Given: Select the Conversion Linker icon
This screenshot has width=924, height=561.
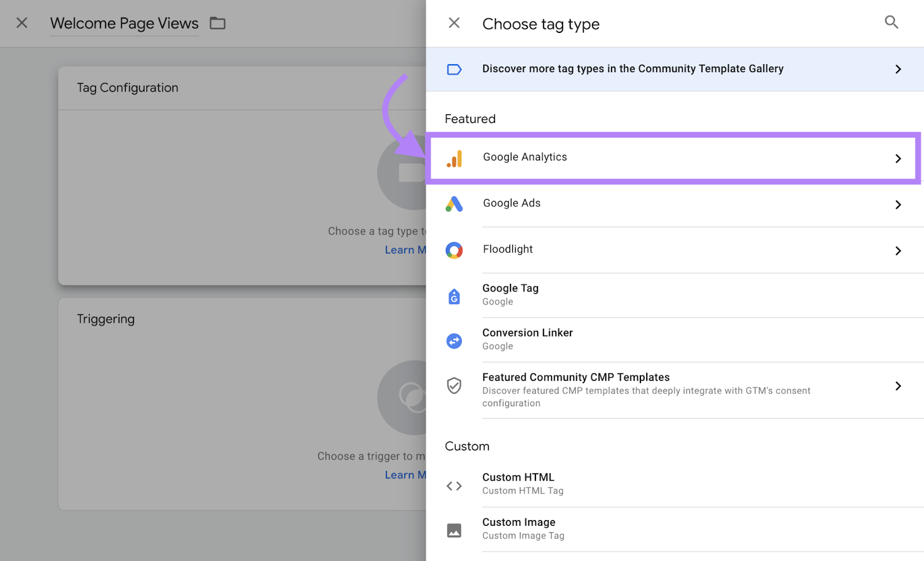Looking at the screenshot, I should 454,341.
